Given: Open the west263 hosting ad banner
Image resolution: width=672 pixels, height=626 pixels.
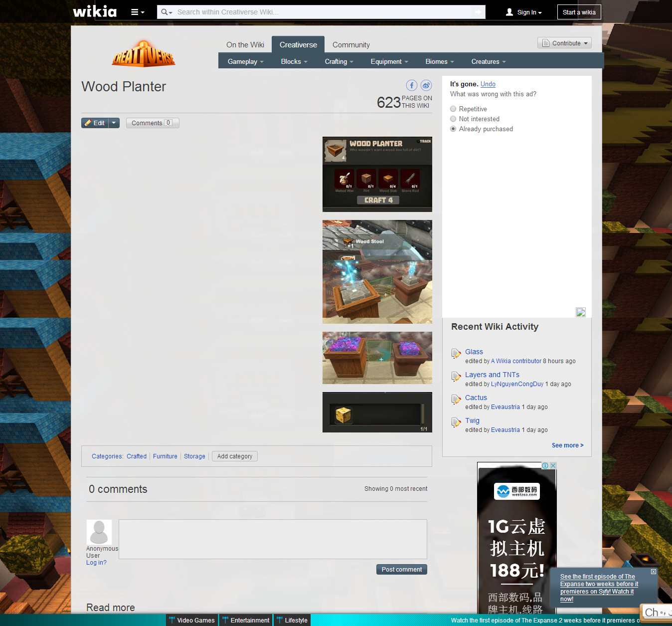Looking at the screenshot, I should (x=517, y=539).
